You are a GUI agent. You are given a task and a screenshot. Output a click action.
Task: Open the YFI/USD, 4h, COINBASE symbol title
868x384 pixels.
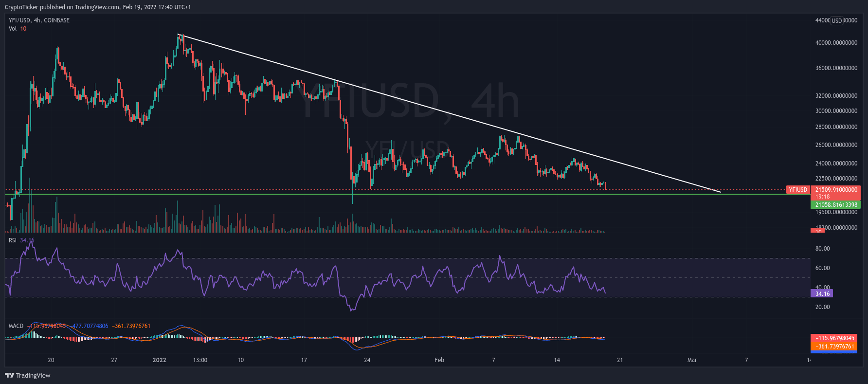[x=39, y=20]
